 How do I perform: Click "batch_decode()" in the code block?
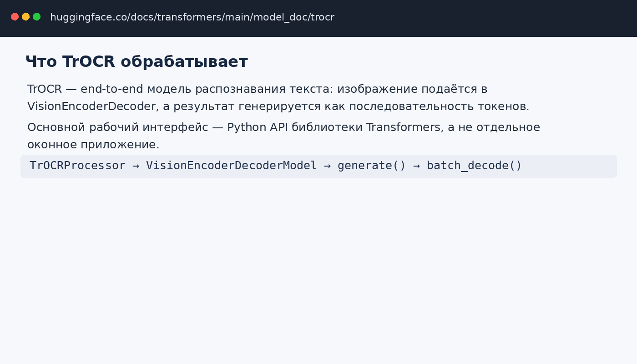[x=474, y=166]
